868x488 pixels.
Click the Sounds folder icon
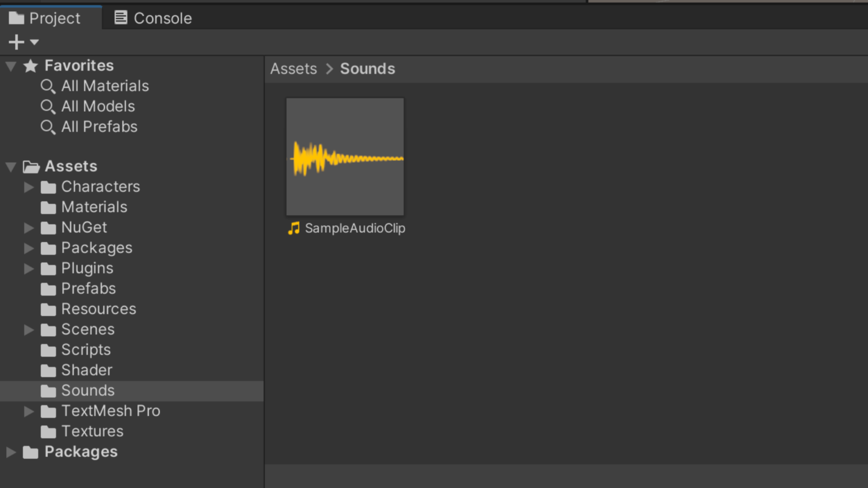click(x=47, y=390)
